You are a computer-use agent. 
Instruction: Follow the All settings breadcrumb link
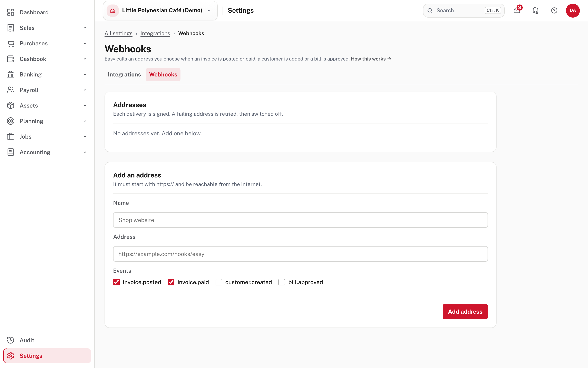coord(118,33)
